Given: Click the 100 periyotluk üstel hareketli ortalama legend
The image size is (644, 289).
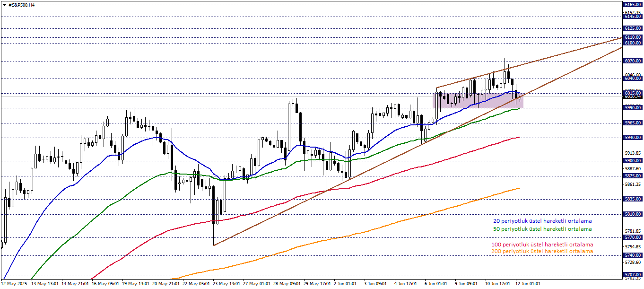Looking at the screenshot, I should pyautogui.click(x=542, y=245).
